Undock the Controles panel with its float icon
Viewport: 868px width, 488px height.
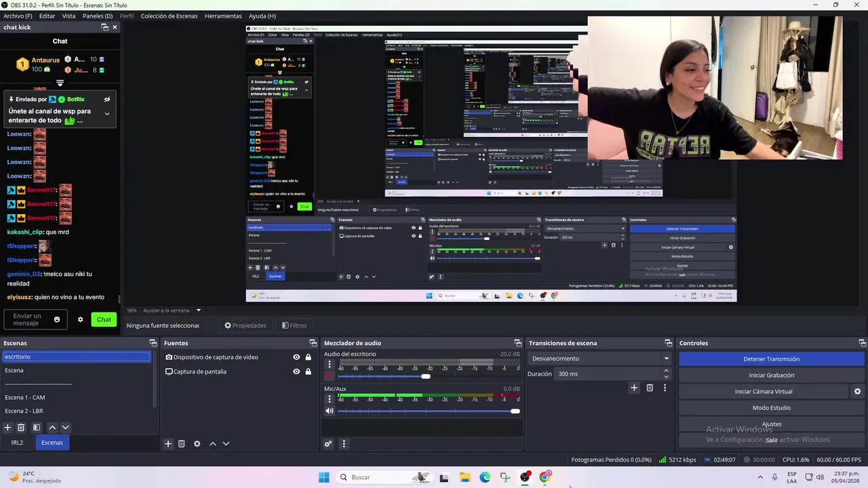tap(862, 343)
